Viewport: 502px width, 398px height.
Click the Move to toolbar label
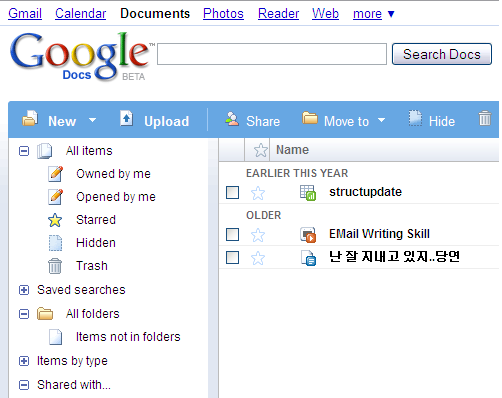347,121
